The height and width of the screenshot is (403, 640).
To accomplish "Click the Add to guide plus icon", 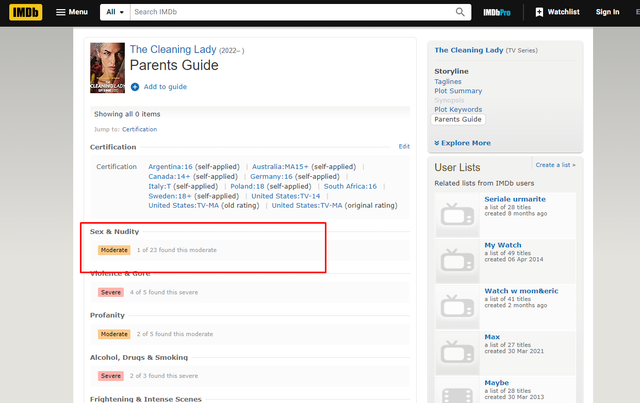I will 135,87.
